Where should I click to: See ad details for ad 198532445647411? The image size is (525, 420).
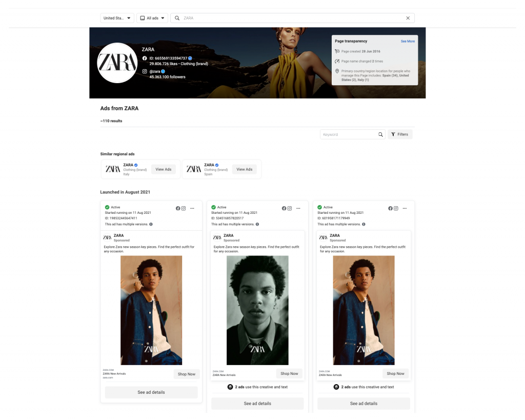point(151,392)
